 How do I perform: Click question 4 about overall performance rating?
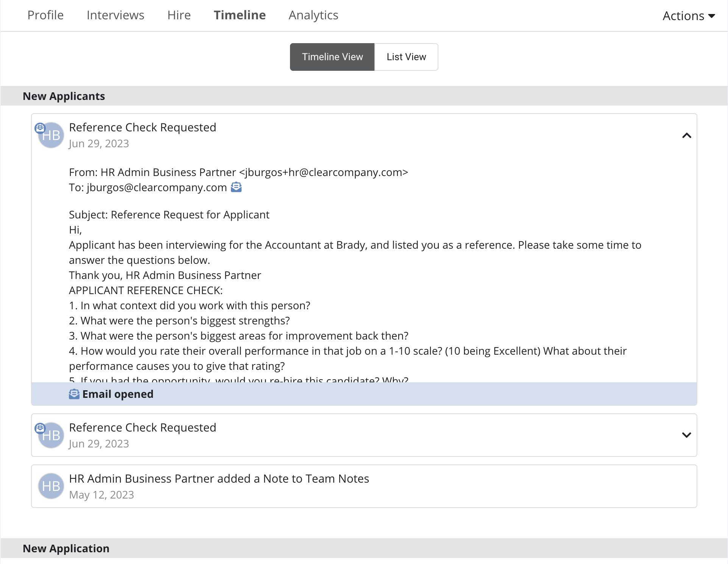click(348, 358)
